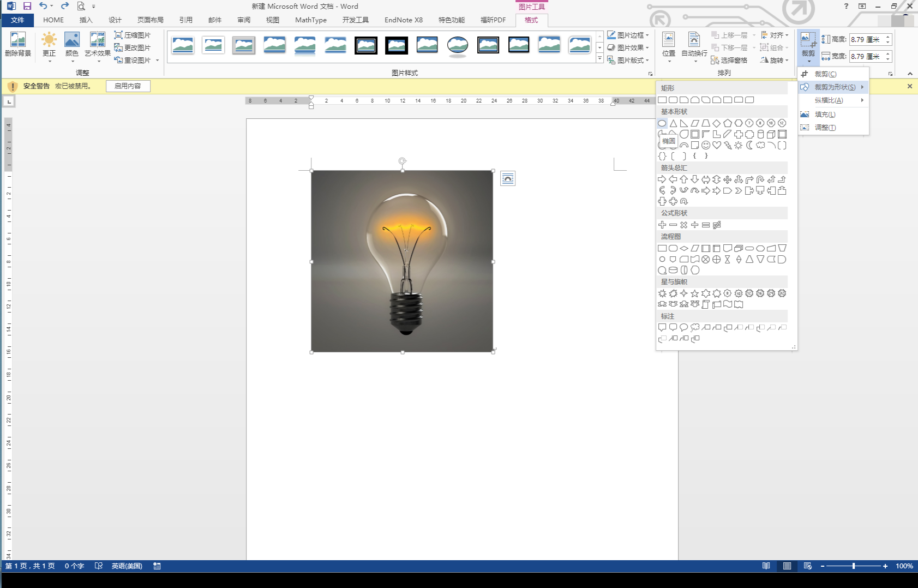Pick the five-point star shape
The width and height of the screenshot is (918, 588).
pos(695,293)
